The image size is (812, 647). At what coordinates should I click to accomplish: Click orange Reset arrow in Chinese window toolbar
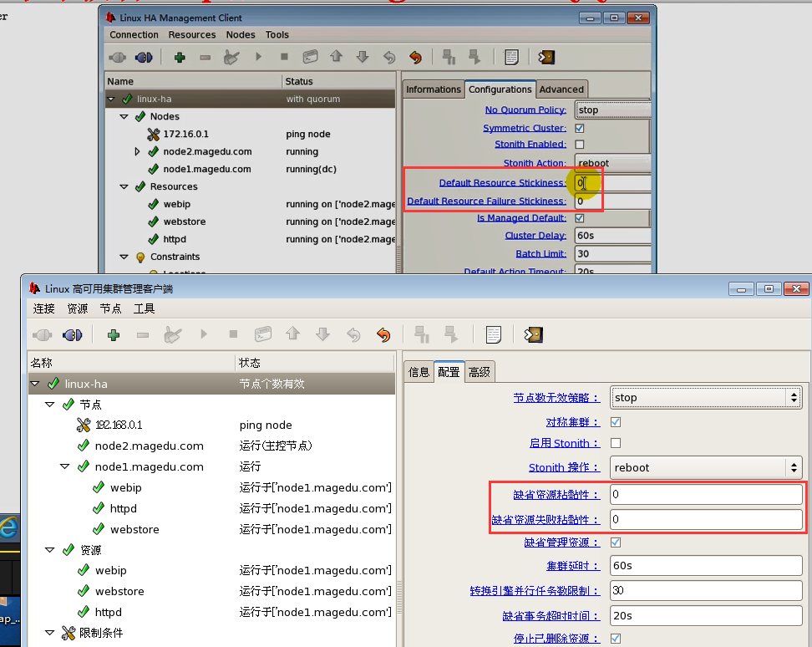pos(383,335)
